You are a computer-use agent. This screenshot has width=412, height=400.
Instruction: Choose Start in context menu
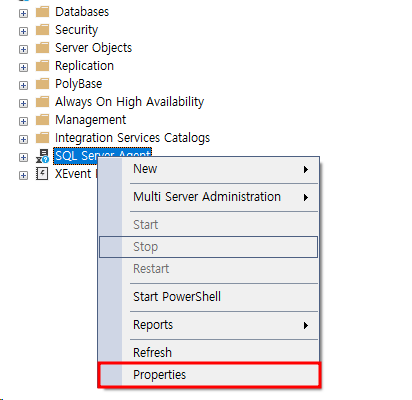click(x=208, y=225)
